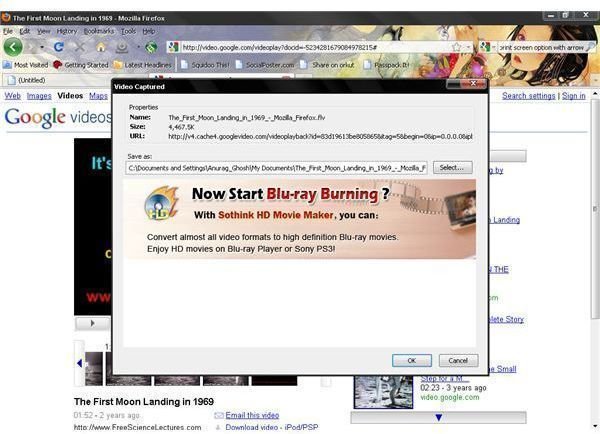Click the Google site icon in address bar
This screenshot has width=600, height=434.
173,47
